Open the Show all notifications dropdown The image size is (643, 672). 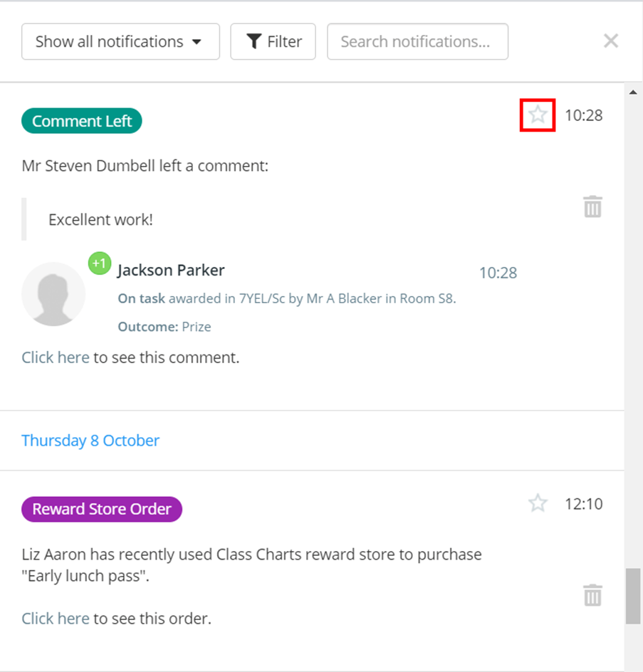pyautogui.click(x=120, y=41)
